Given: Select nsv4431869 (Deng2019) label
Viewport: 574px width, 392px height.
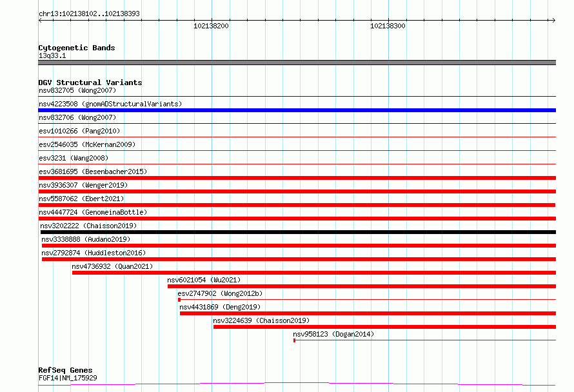Looking at the screenshot, I should [220, 307].
